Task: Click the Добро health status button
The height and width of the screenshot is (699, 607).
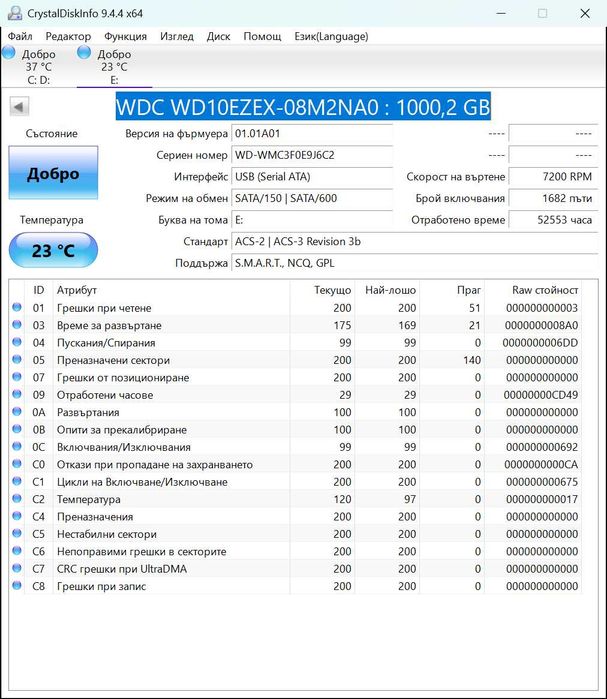Action: coord(53,173)
